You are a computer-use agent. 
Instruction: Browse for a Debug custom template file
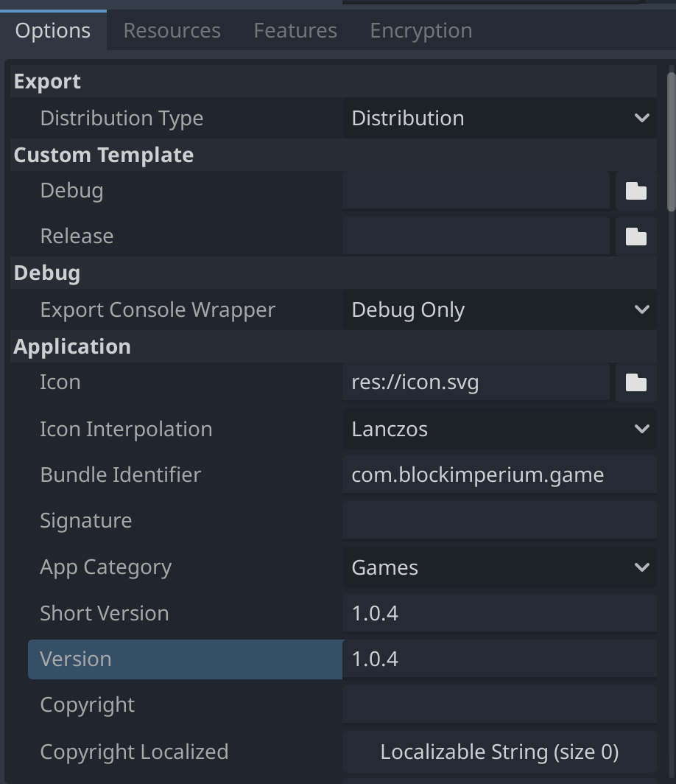[635, 190]
